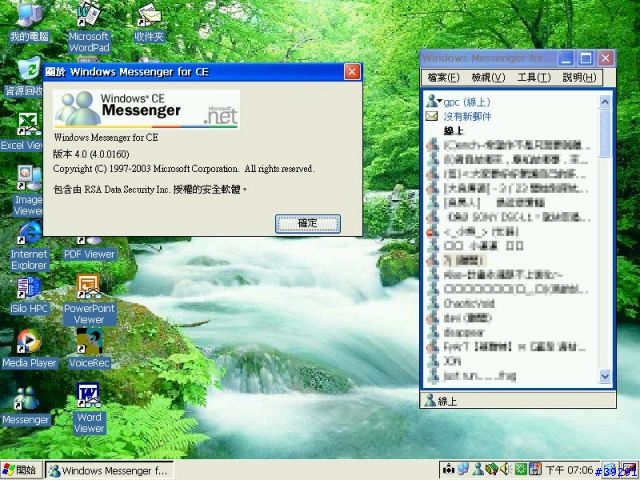640x480 pixels.
Task: Click the 線上 online group header
Action: tap(453, 131)
